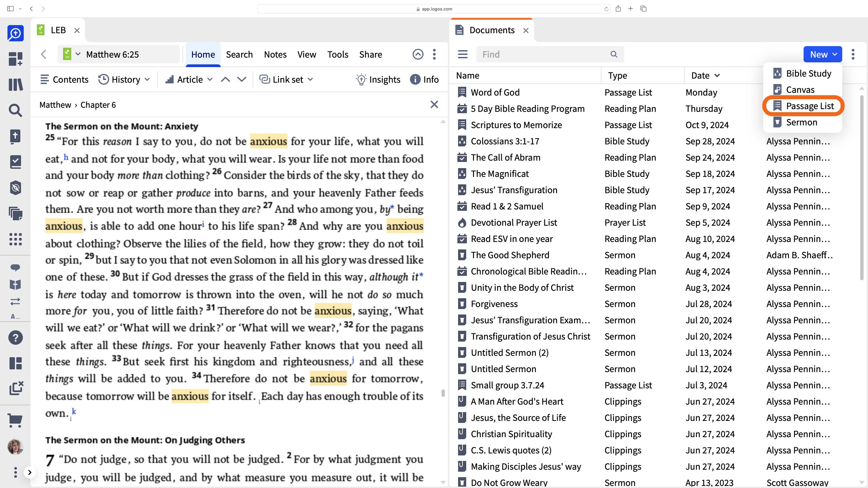
Task: Open the reading plan checklist sidebar icon
Action: [16, 162]
